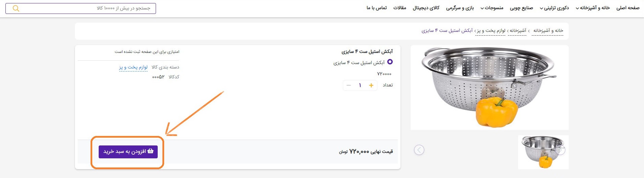The image size is (644, 178).
Task: Open صفحه اصلی menu item
Action: point(628,8)
